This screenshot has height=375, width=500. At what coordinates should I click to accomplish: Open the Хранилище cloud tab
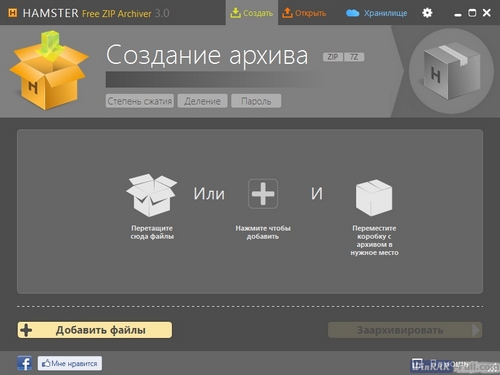coord(377,13)
